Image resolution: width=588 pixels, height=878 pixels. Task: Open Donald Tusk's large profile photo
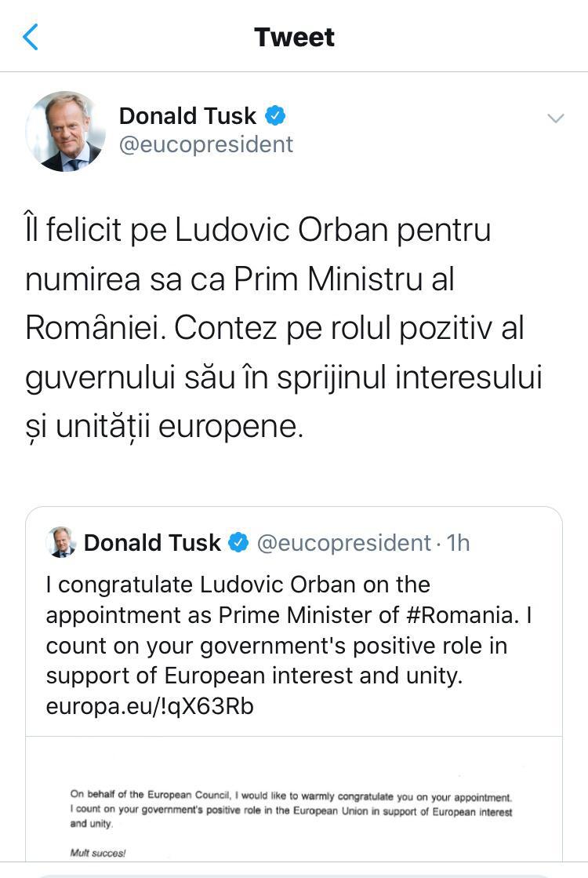tap(65, 131)
